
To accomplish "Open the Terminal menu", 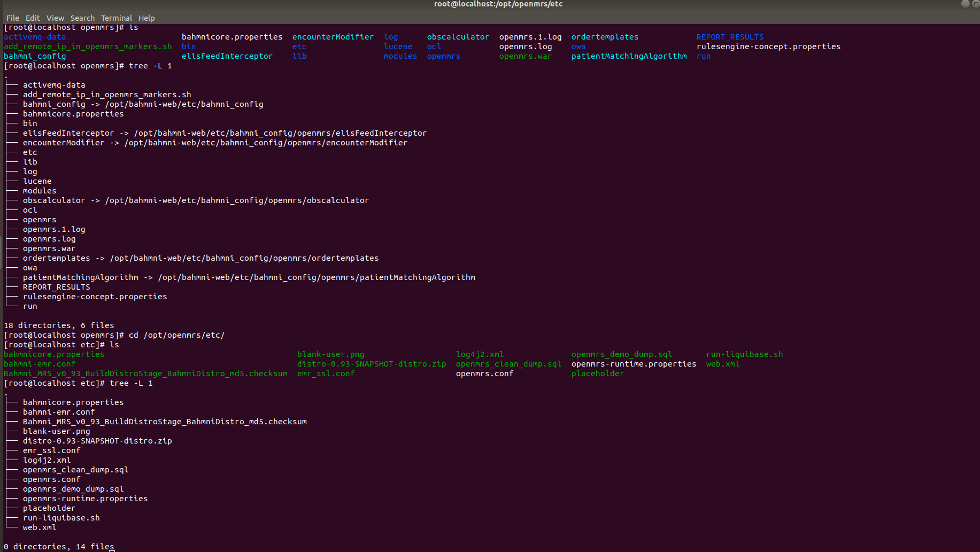I will [117, 18].
